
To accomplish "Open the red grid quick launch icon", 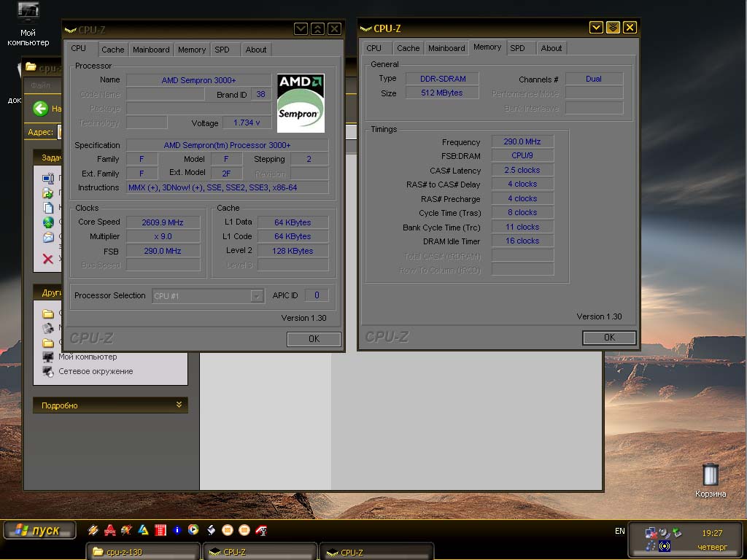I will (x=160, y=529).
